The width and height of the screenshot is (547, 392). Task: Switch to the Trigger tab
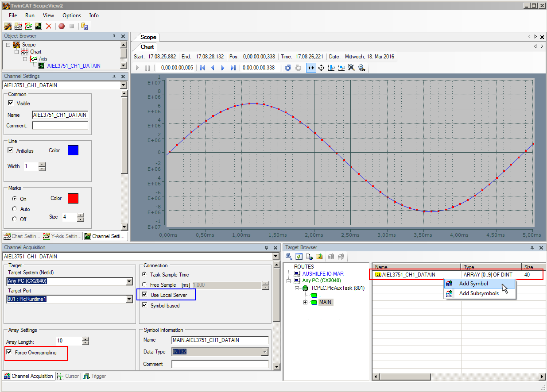(x=95, y=376)
